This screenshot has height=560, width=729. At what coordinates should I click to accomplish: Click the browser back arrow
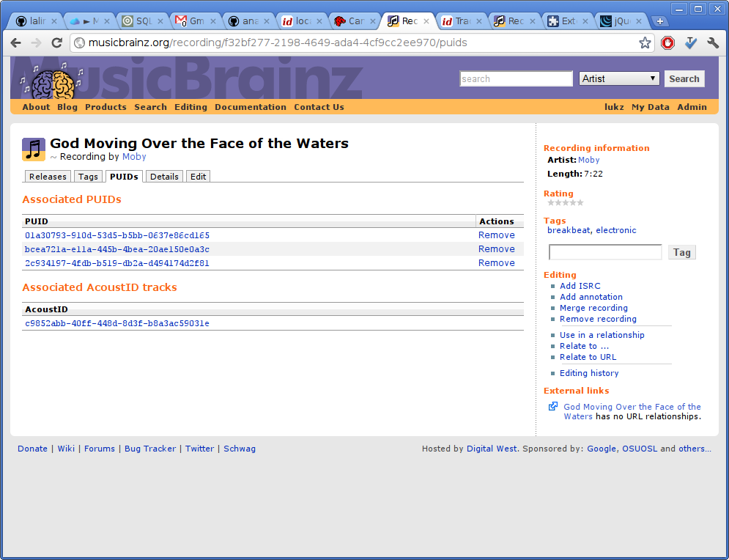click(x=16, y=43)
